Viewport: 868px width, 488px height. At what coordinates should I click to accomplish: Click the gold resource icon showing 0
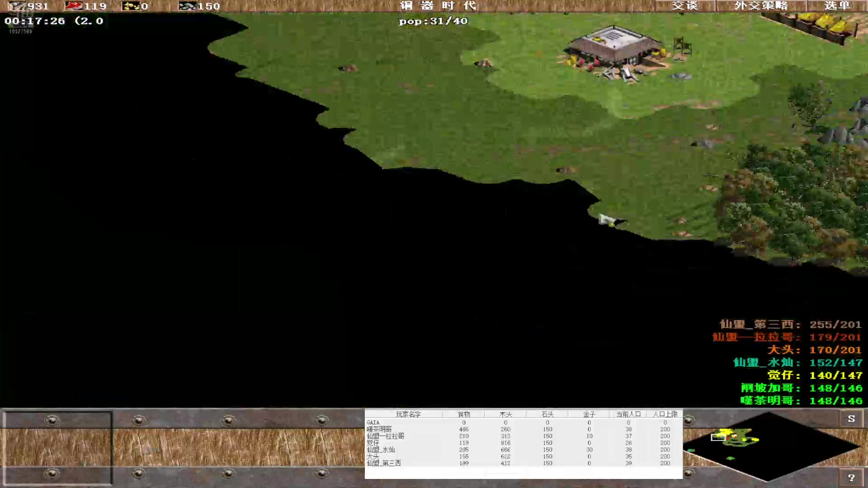pyautogui.click(x=131, y=6)
